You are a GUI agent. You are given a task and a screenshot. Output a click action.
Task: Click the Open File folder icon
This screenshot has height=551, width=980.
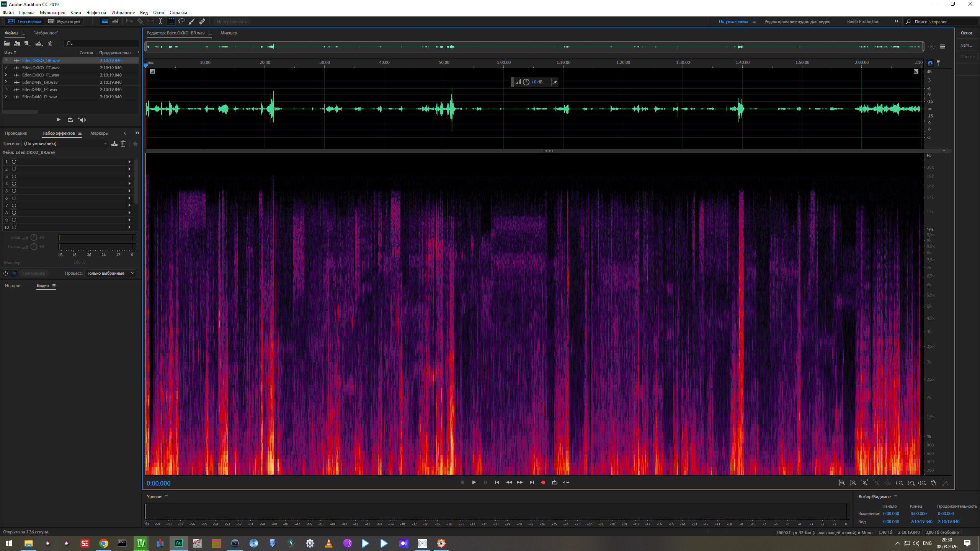(x=7, y=44)
